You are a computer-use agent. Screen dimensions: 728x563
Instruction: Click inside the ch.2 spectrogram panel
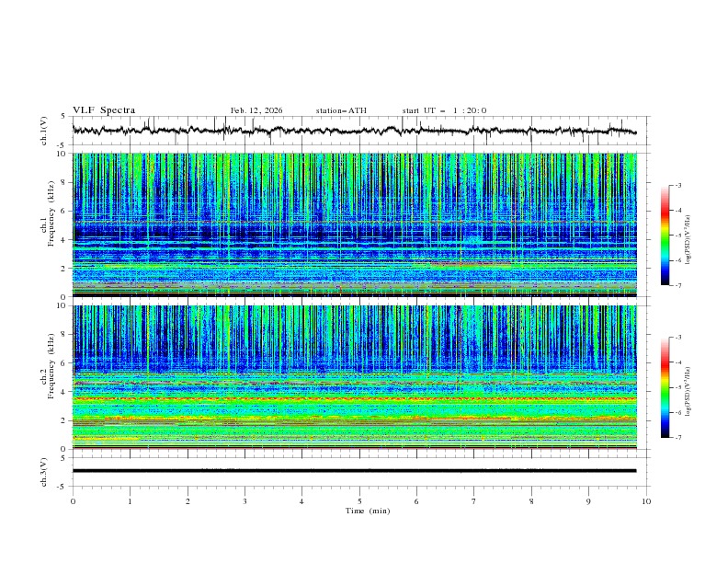(x=354, y=377)
